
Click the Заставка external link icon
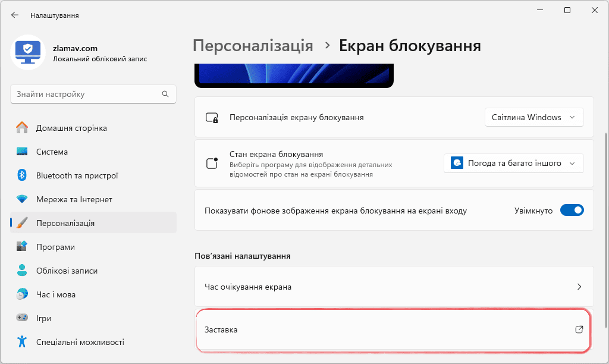click(x=579, y=330)
